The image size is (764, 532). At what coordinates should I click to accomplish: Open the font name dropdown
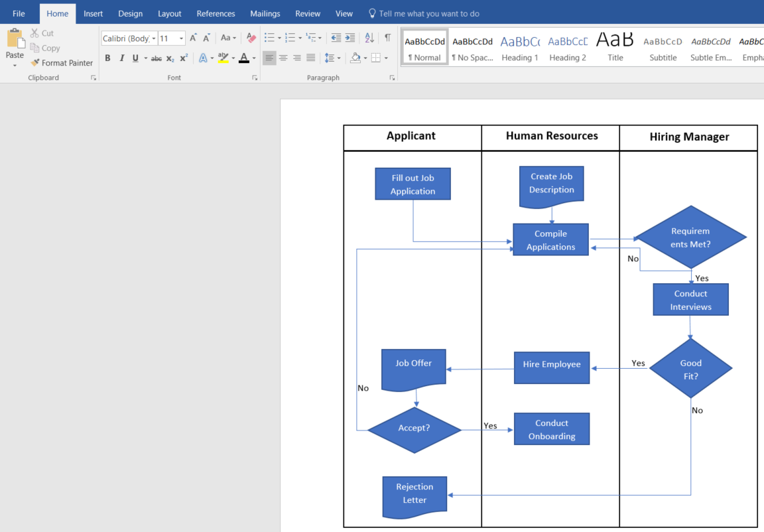coord(154,38)
